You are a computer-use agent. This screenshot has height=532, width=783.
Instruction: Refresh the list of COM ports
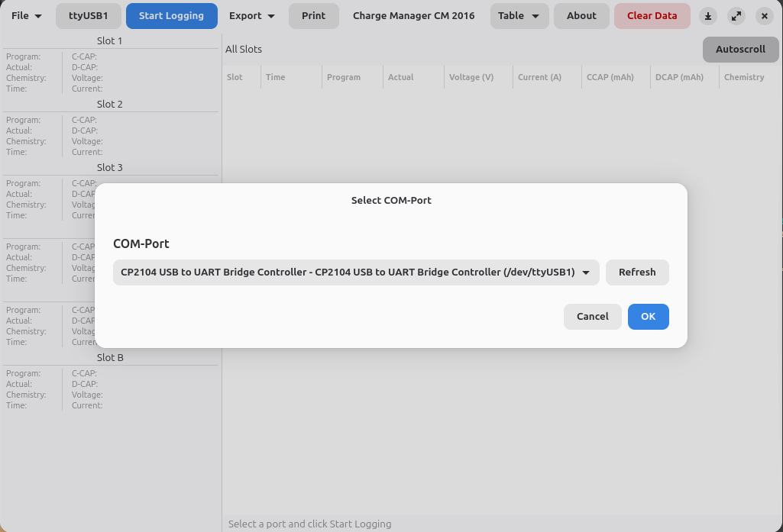click(637, 272)
